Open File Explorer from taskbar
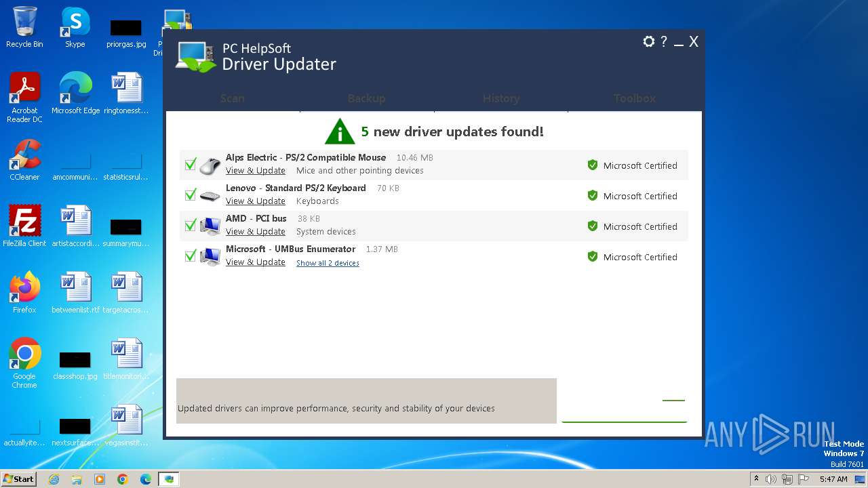The width and height of the screenshot is (868, 488). point(77,479)
